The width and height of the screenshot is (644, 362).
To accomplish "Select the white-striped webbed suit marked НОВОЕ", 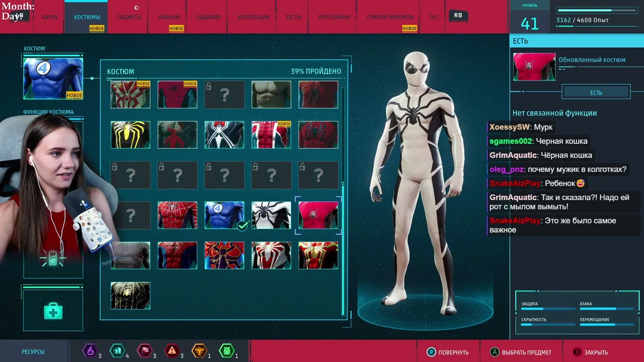I will (x=271, y=135).
